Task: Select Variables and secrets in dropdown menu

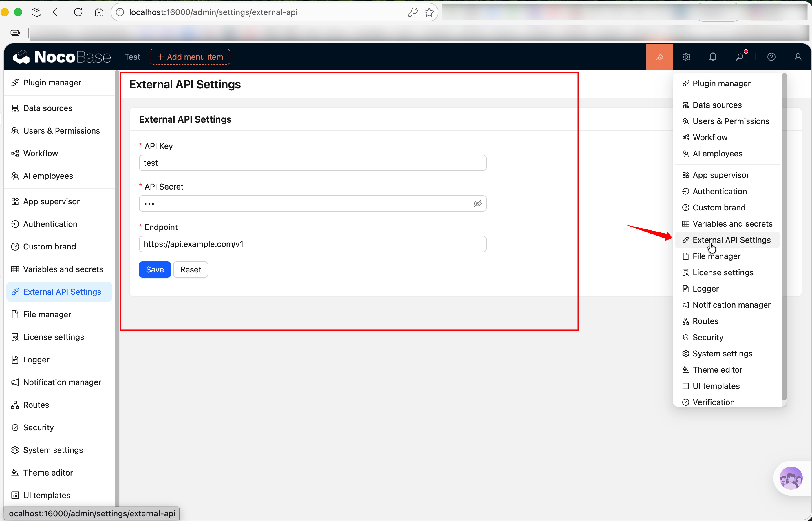Action: [x=732, y=224]
